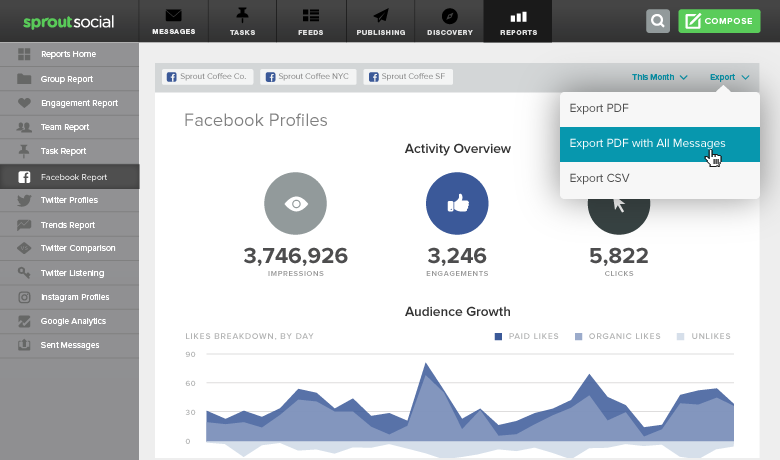The width and height of the screenshot is (780, 460).
Task: Click the Activity Overview heading
Action: 458,149
